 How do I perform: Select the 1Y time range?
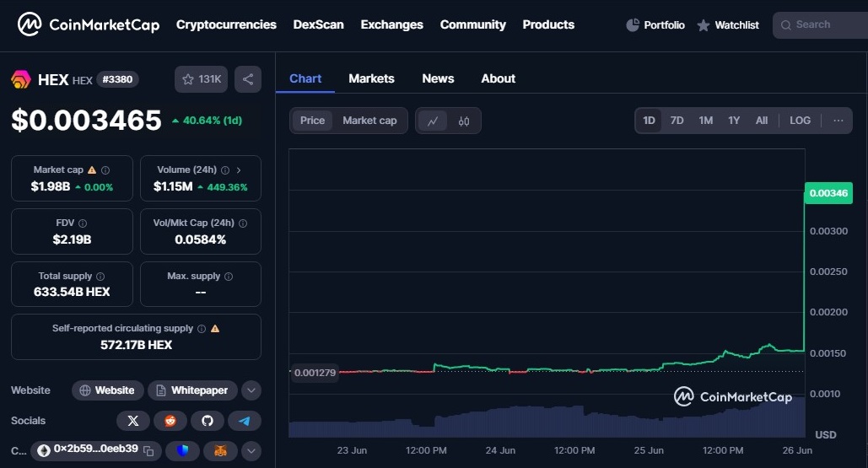(734, 121)
